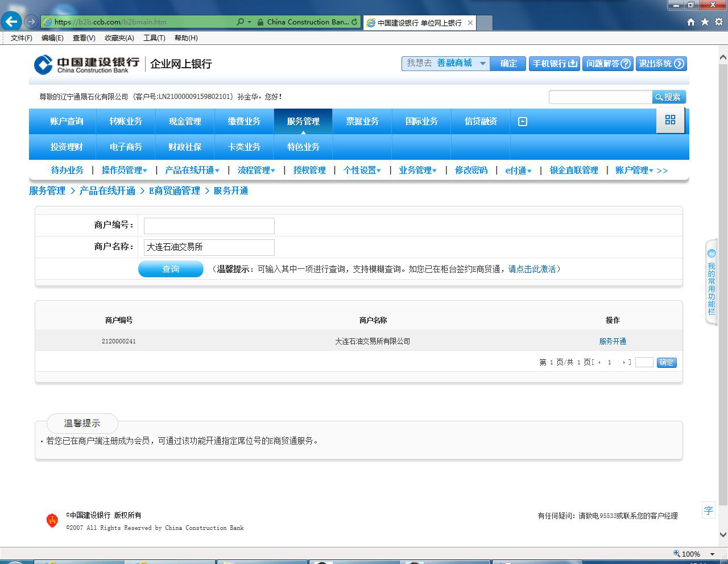Open the 修改密码 submenu link
The height and width of the screenshot is (564, 728).
pos(471,171)
